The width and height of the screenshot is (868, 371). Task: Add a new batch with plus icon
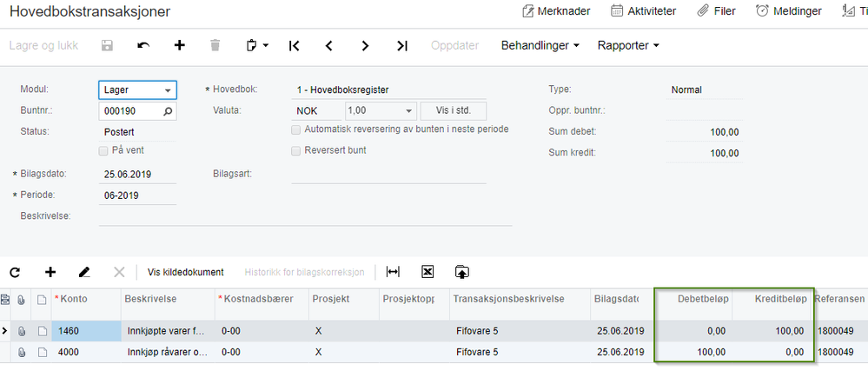(180, 45)
